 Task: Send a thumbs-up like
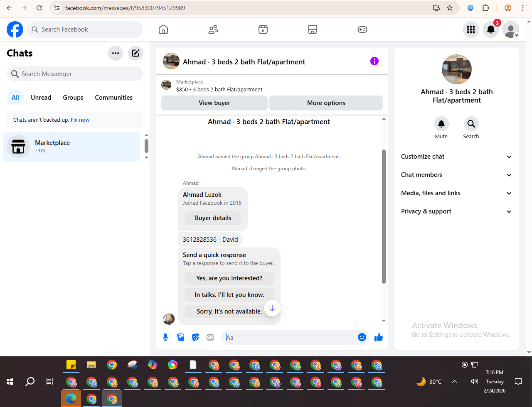pyautogui.click(x=379, y=337)
